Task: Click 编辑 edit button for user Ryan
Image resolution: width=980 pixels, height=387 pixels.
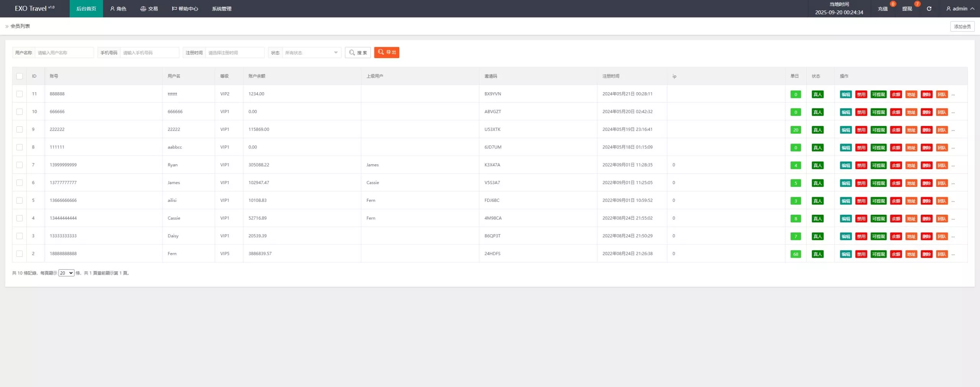Action: click(x=846, y=165)
